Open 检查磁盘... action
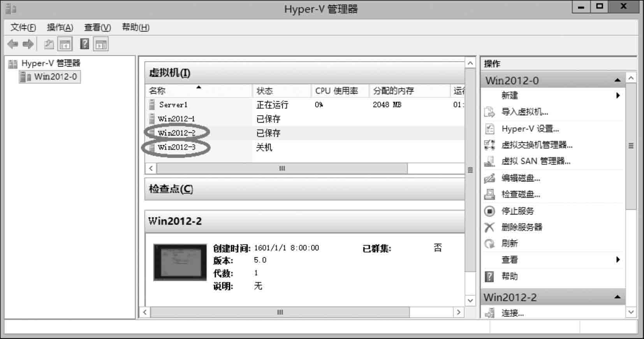This screenshot has height=339, width=644. click(x=521, y=194)
